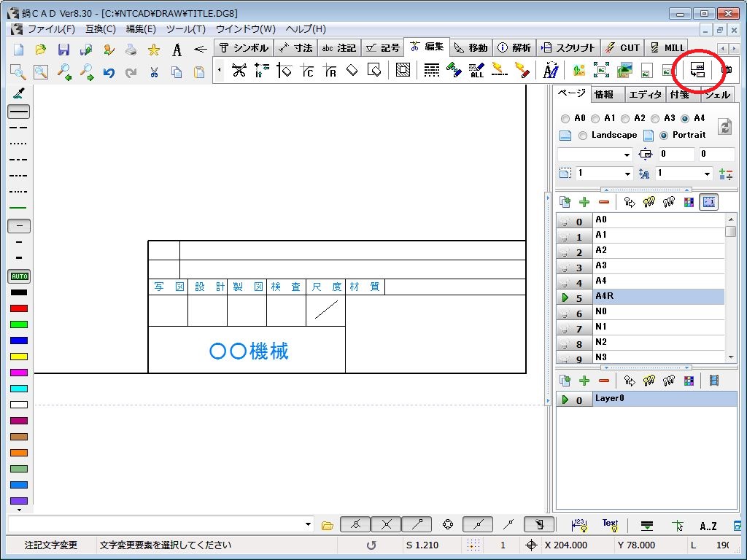Select the A0 paper size radio button
This screenshot has width=747, height=560.
[565, 119]
